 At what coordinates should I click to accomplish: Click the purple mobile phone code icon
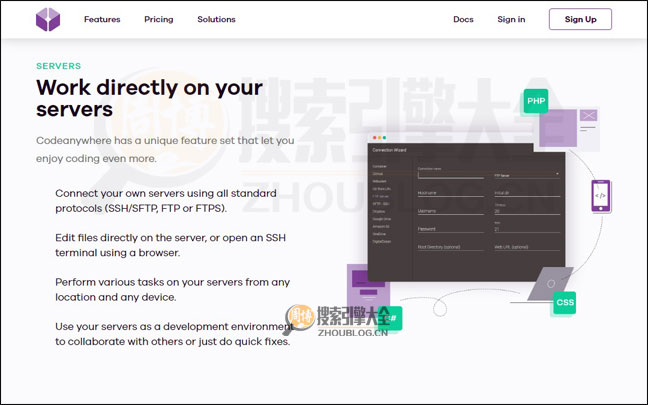pos(601,196)
